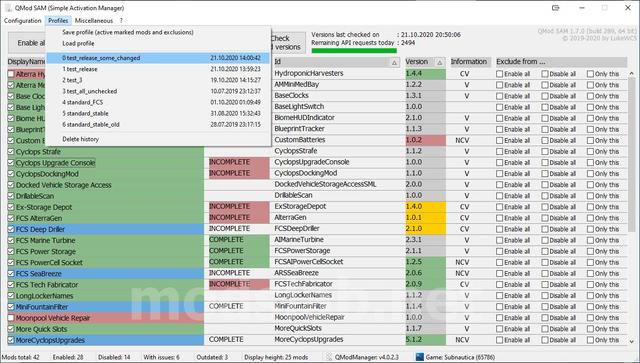Click the QModManager icon in the status bar
Viewport: 640px width, 363px height.
329,357
